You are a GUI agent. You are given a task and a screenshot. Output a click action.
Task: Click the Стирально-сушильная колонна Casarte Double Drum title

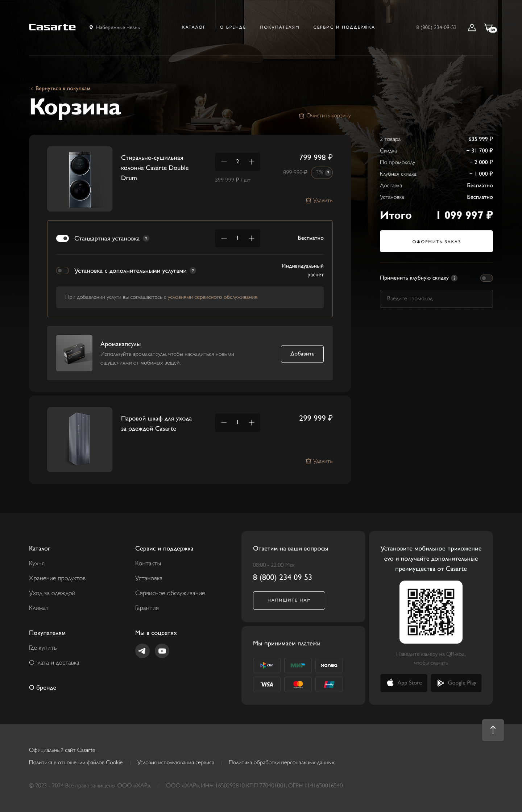[x=155, y=168]
